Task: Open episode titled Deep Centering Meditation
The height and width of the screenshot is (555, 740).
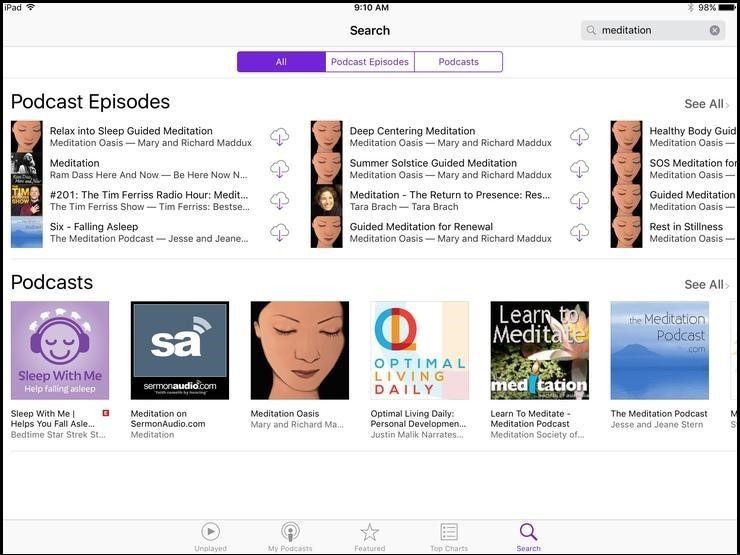Action: tap(412, 131)
